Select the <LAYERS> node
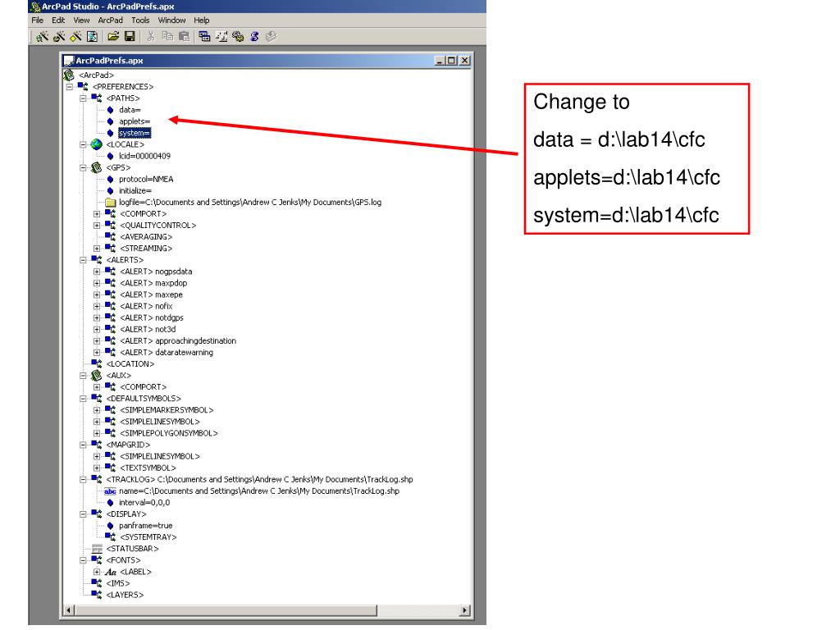 [125, 596]
